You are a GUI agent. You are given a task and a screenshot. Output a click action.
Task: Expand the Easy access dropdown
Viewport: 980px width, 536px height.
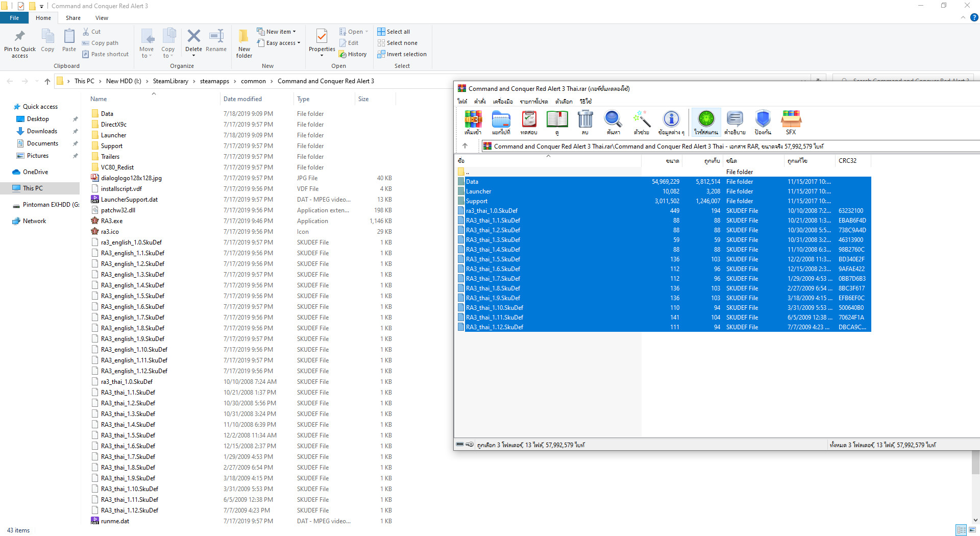(279, 43)
